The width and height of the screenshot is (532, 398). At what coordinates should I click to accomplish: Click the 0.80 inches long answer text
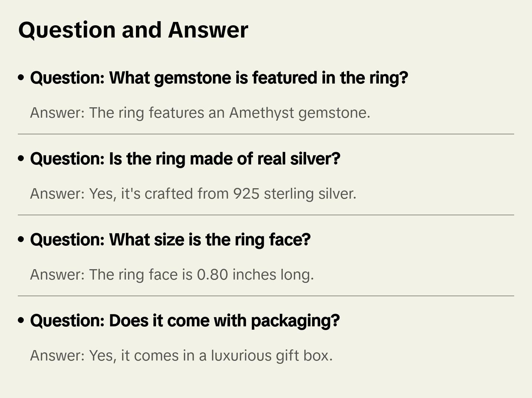(172, 275)
